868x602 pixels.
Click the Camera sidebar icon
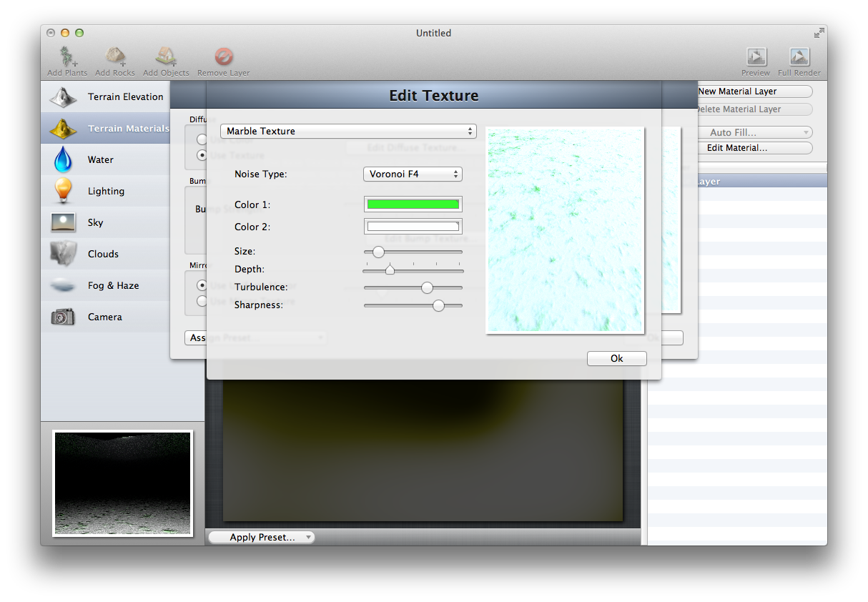pyautogui.click(x=63, y=317)
